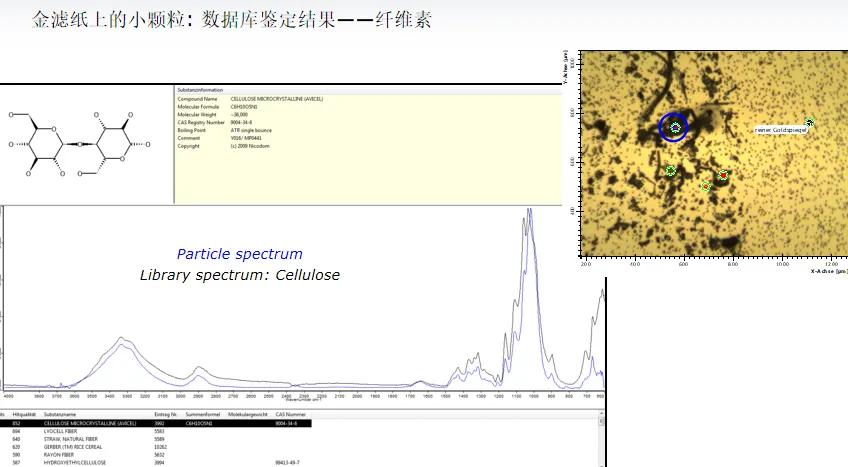Screen dimensions: 848x467
Task: Select the LYOCELL FIBER hit row
Action: tap(156, 431)
